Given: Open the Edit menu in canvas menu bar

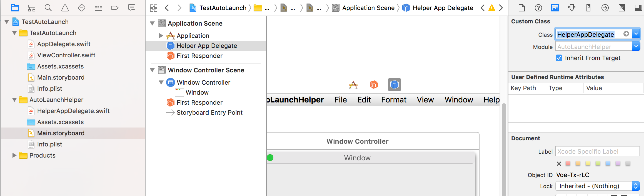Looking at the screenshot, I should click(364, 100).
